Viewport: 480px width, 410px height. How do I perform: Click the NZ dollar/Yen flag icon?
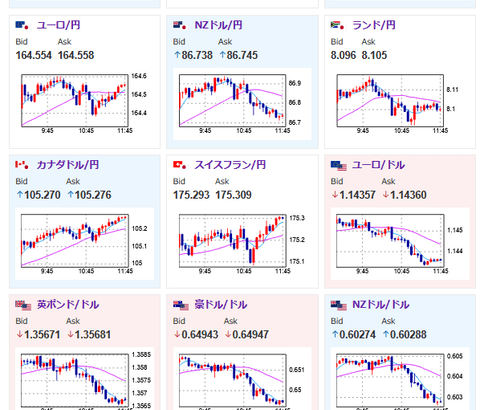(180, 25)
